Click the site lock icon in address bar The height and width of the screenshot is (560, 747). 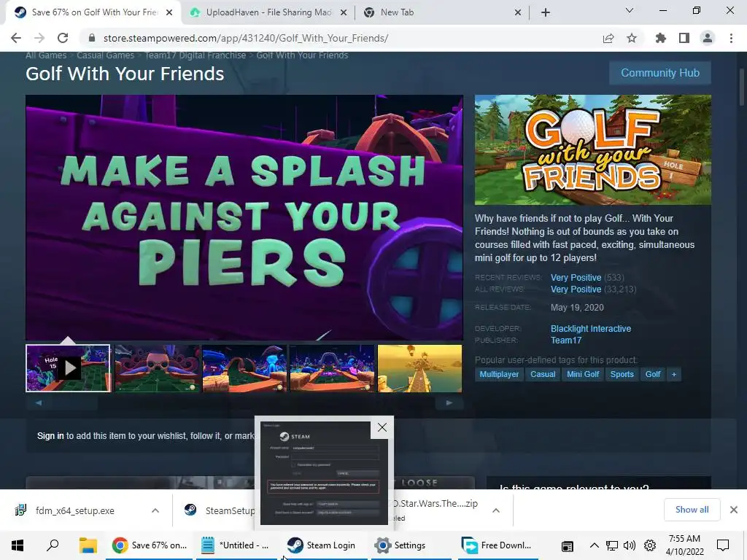pyautogui.click(x=92, y=38)
